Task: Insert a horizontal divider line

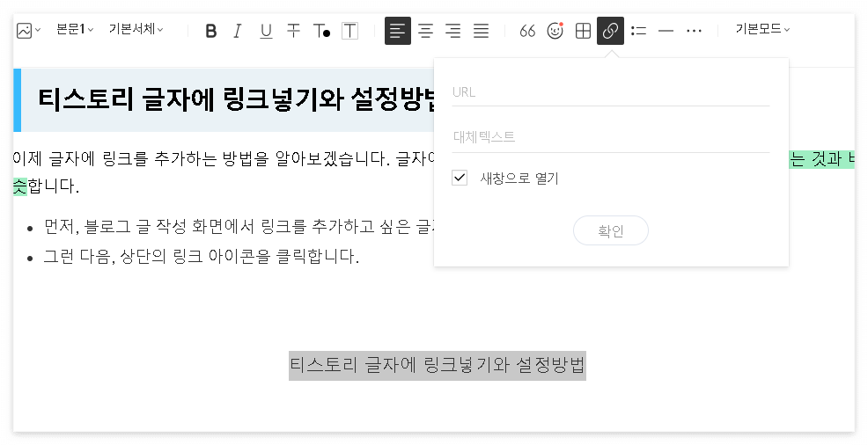Action: (x=666, y=31)
